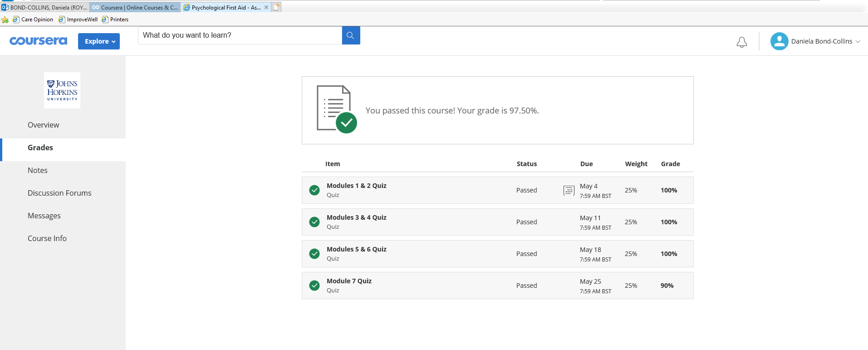
Task: Close the Psychological First Aid tab
Action: tap(266, 7)
